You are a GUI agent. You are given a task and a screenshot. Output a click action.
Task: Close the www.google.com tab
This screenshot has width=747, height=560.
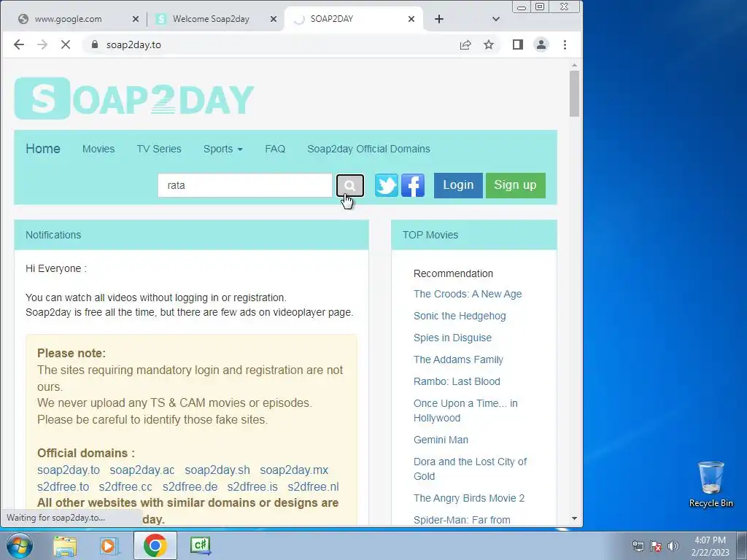pyautogui.click(x=136, y=19)
